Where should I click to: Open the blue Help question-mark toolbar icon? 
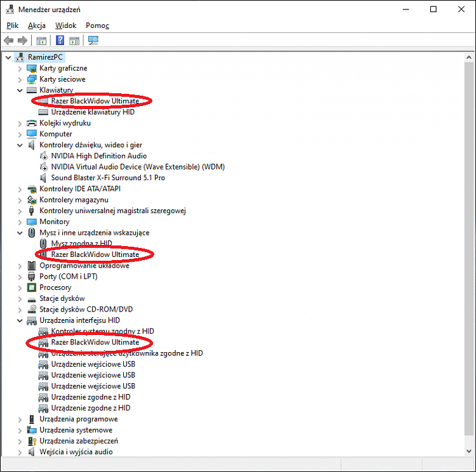coord(60,40)
